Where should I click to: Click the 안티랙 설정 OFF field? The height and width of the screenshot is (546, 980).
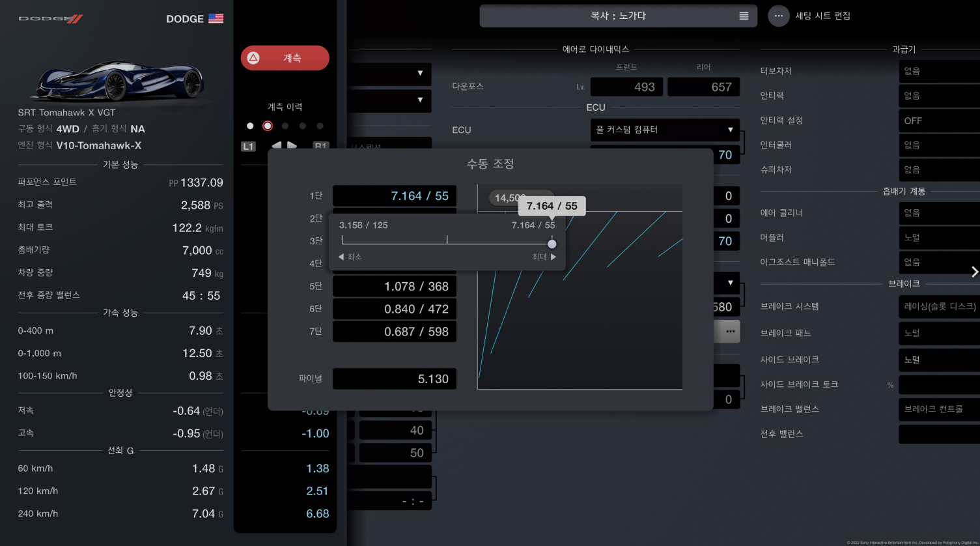(x=939, y=121)
